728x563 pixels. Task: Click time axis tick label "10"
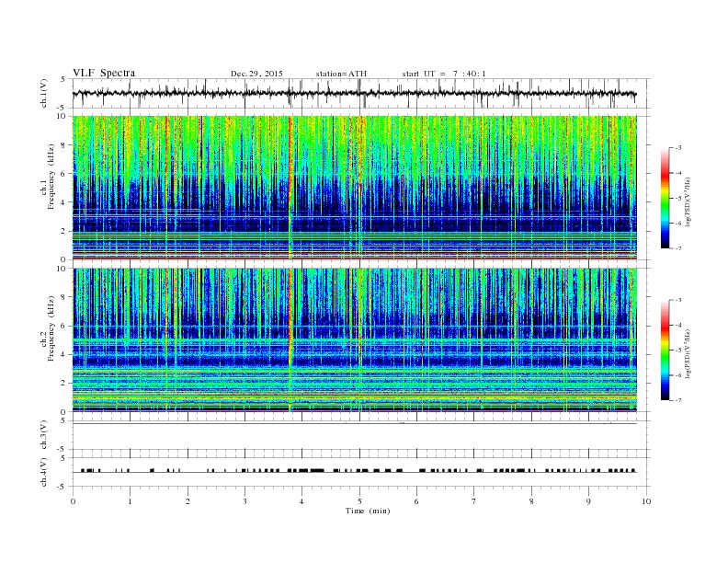point(646,501)
